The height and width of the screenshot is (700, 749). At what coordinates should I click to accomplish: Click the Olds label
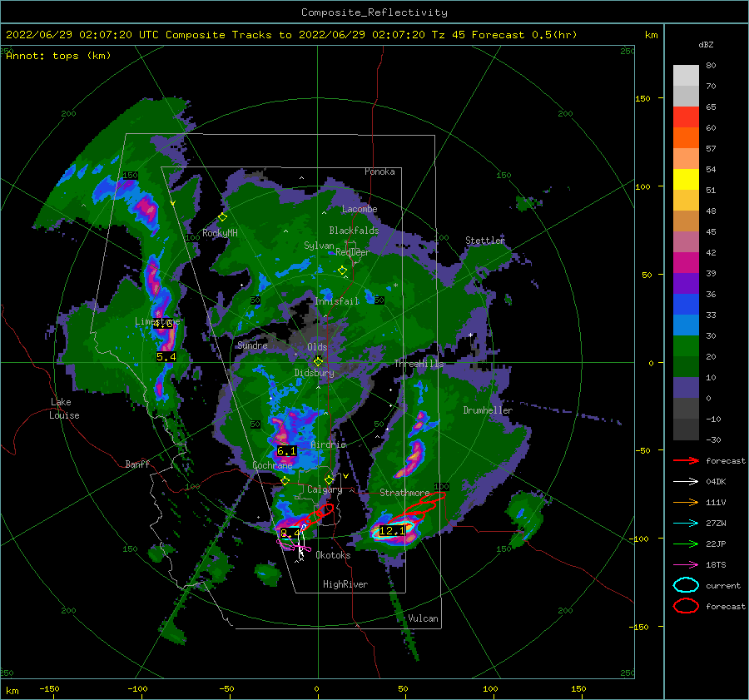tap(317, 347)
